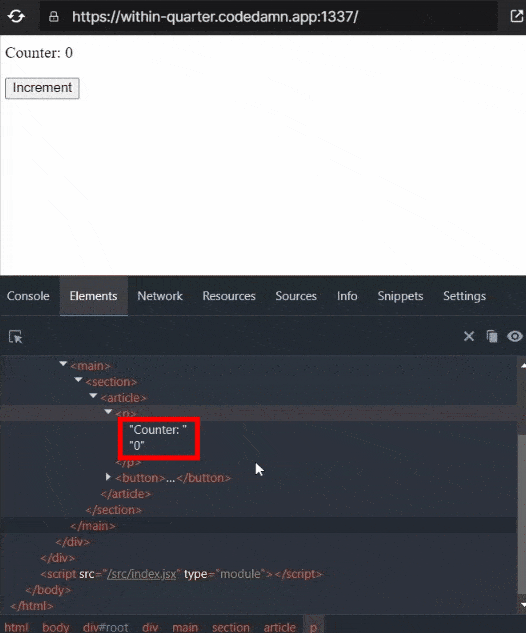The image size is (526, 633).
Task: Open the Resources tab
Action: tap(229, 296)
